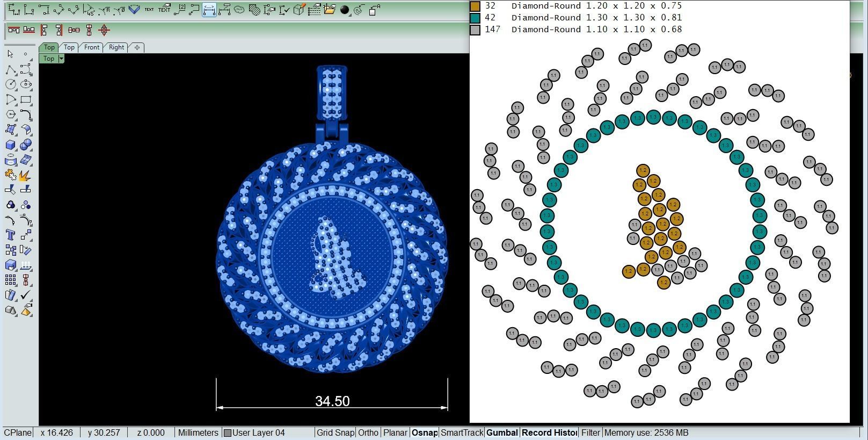The height and width of the screenshot is (440, 868).
Task: Add a new viewport tab with plus
Action: tap(137, 47)
